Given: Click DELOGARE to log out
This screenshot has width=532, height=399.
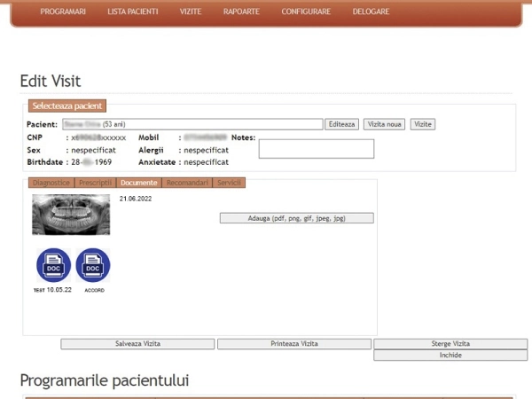Looking at the screenshot, I should 371,12.
